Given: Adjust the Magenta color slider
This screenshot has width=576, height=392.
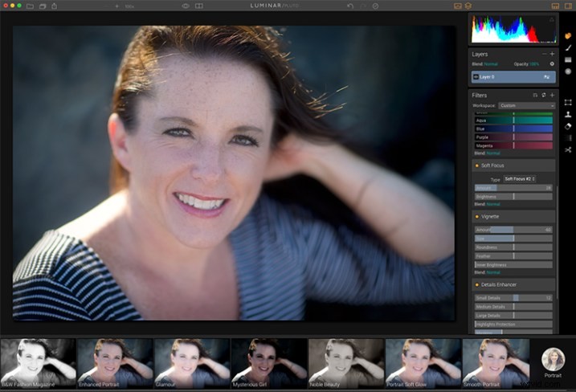Looking at the screenshot, I should (x=513, y=145).
